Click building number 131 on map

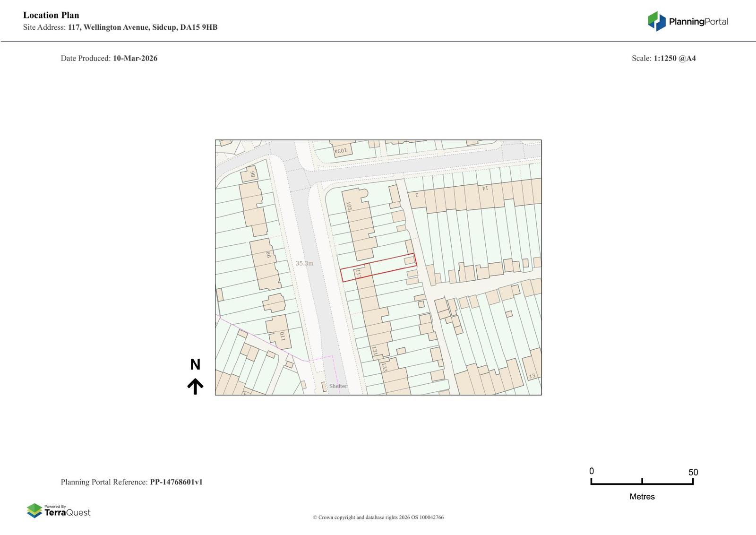[x=374, y=351]
